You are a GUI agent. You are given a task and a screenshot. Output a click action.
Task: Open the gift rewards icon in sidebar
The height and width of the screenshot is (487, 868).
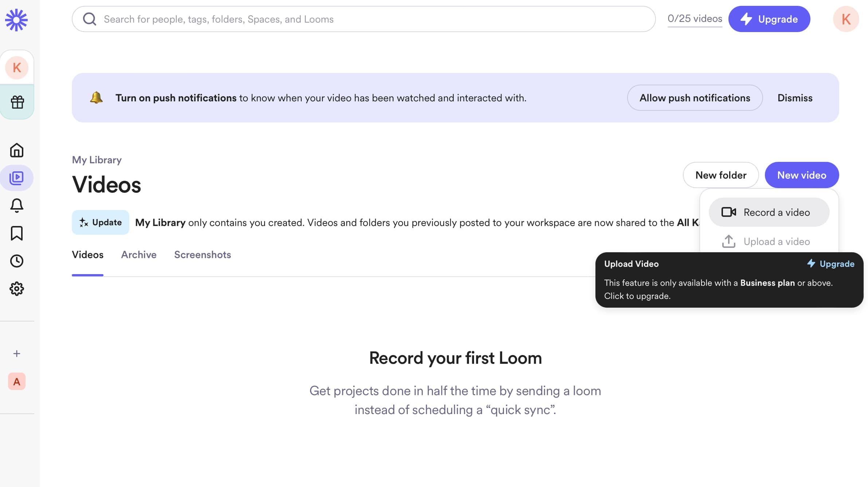click(x=17, y=102)
